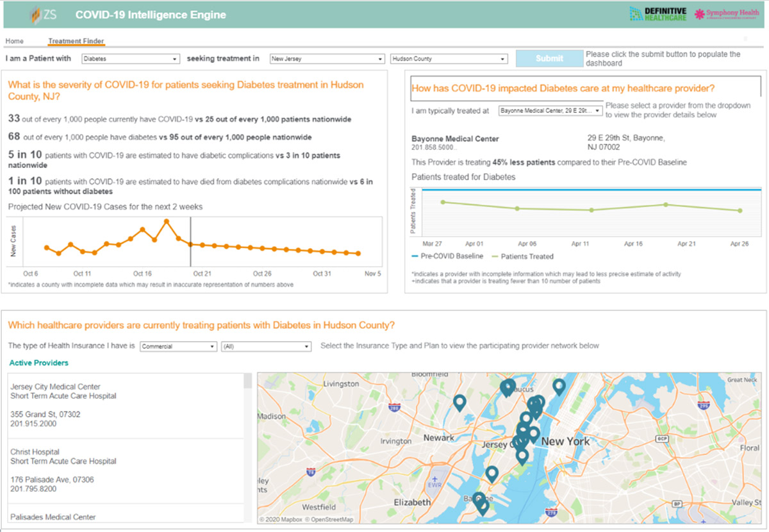Click the phone number 201.795.8200
The image size is (769, 532).
(33, 489)
